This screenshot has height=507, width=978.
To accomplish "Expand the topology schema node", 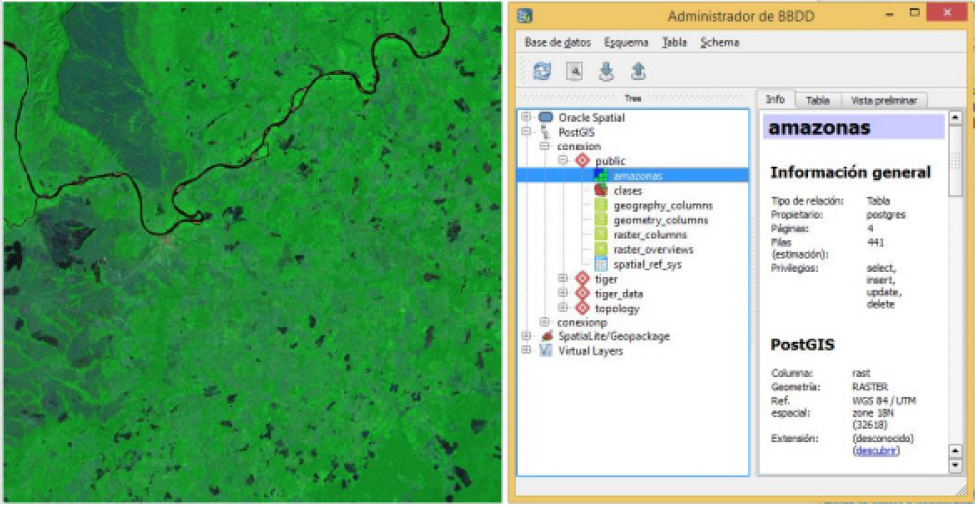I will (x=563, y=308).
